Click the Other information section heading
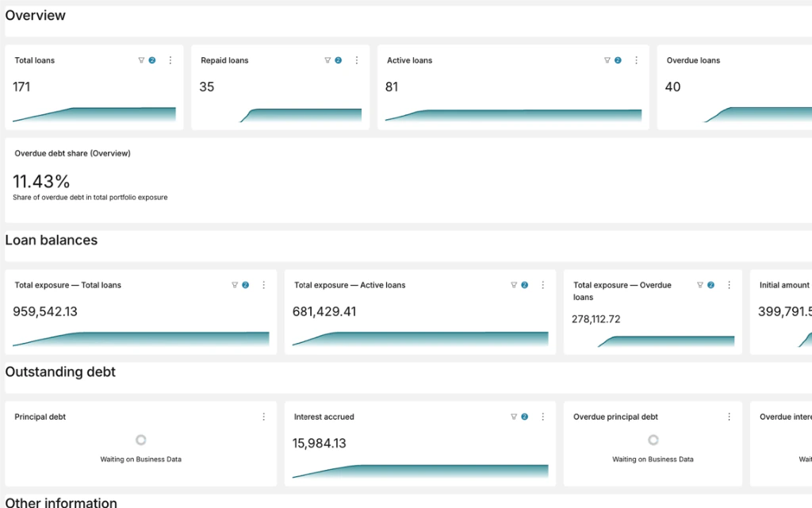 [61, 502]
